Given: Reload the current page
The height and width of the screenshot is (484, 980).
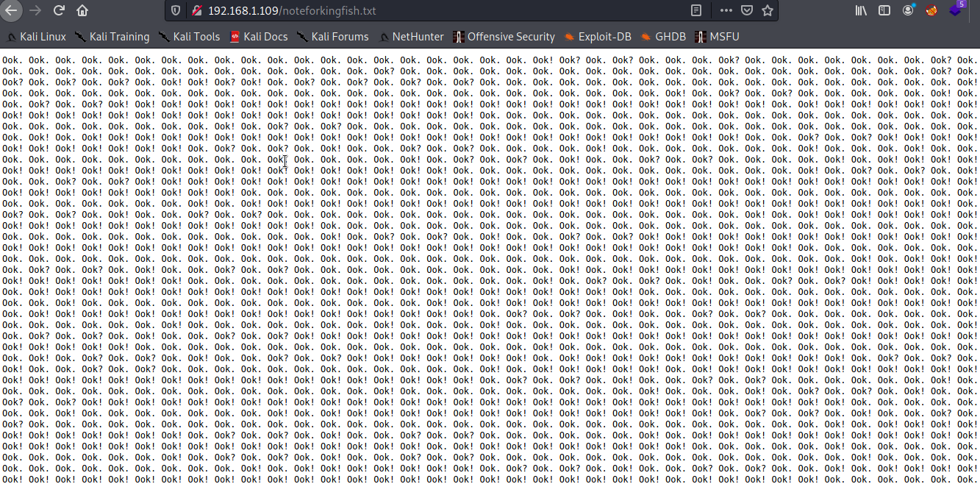Looking at the screenshot, I should pos(59,11).
